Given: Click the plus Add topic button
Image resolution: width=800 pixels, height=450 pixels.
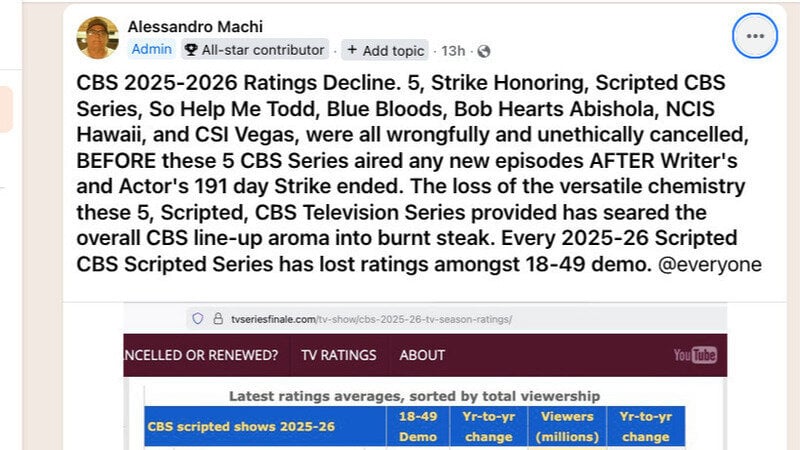Looking at the screenshot, I should click(x=385, y=50).
